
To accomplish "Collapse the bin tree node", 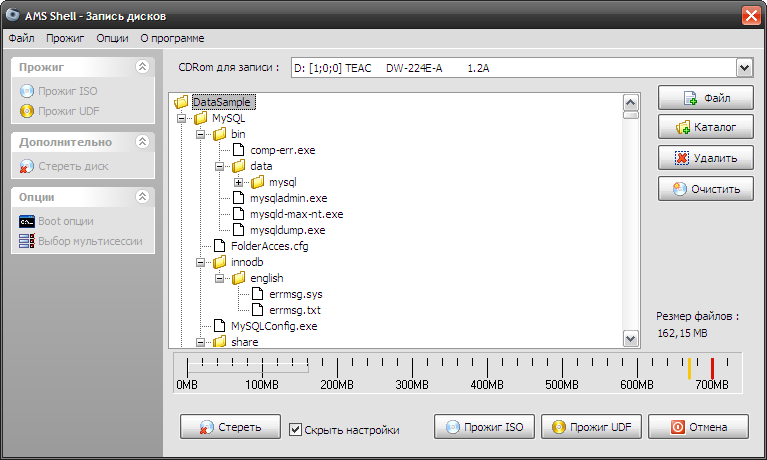I will 201,134.
